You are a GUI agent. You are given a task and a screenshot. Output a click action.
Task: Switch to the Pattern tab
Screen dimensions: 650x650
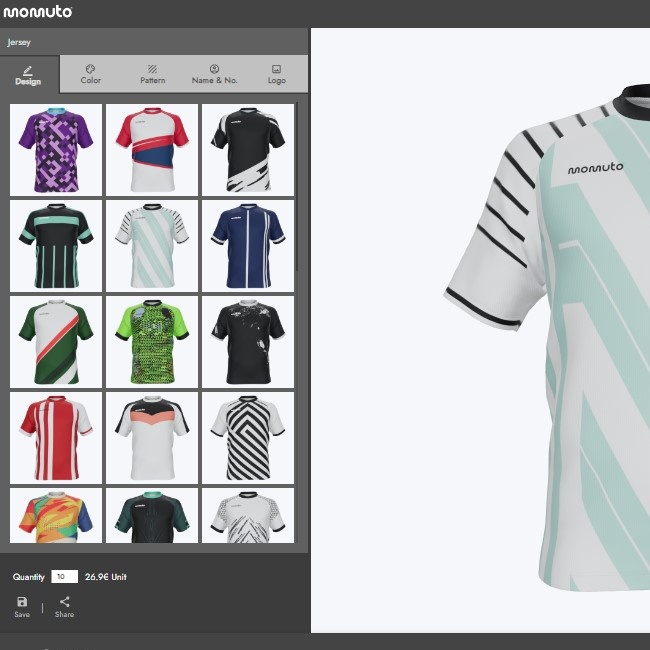153,75
